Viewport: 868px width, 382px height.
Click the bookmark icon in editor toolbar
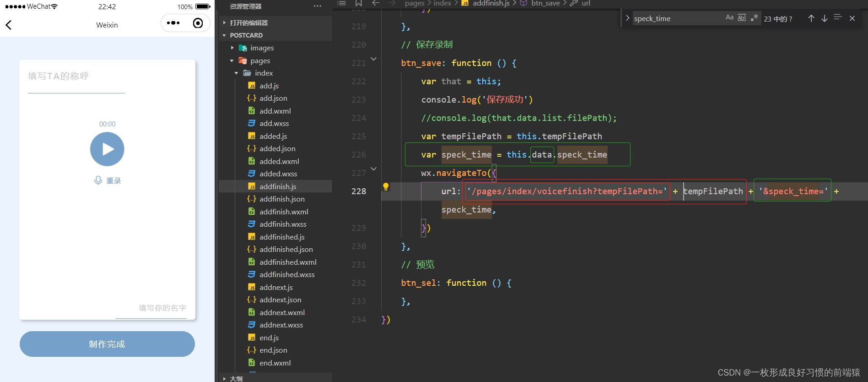point(359,3)
